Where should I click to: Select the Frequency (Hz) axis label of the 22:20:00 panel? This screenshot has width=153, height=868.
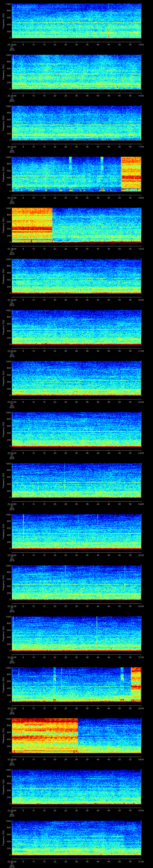pos(4,327)
